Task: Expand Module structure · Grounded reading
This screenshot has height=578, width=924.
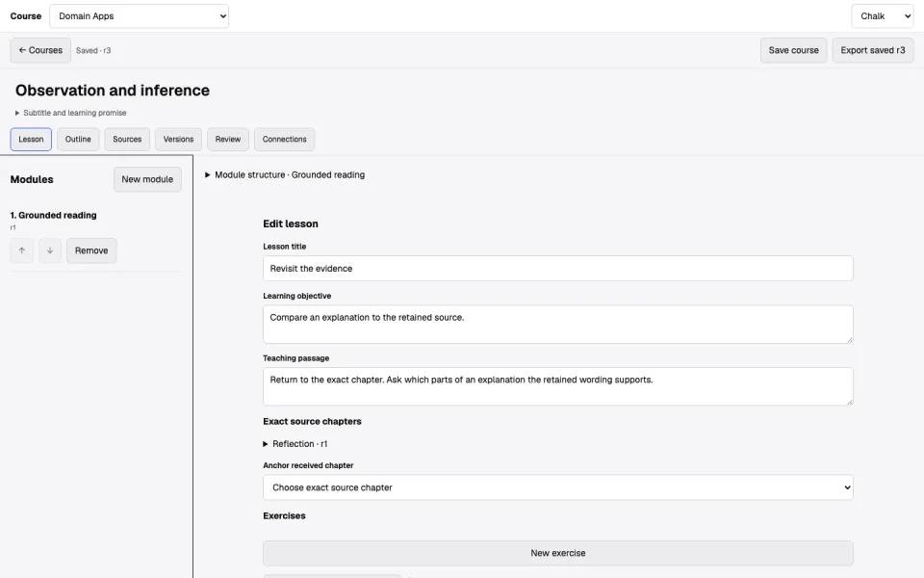Action: tap(285, 174)
